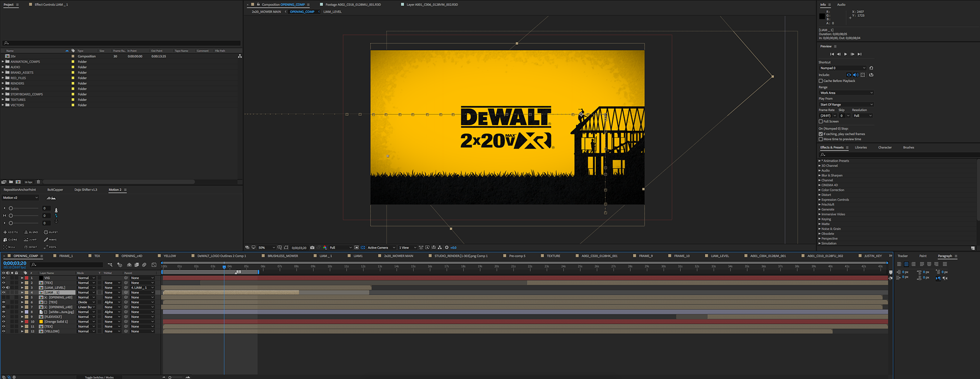980x379 pixels.
Task: Open viewer magnification 50% dropdown
Action: [267, 248]
